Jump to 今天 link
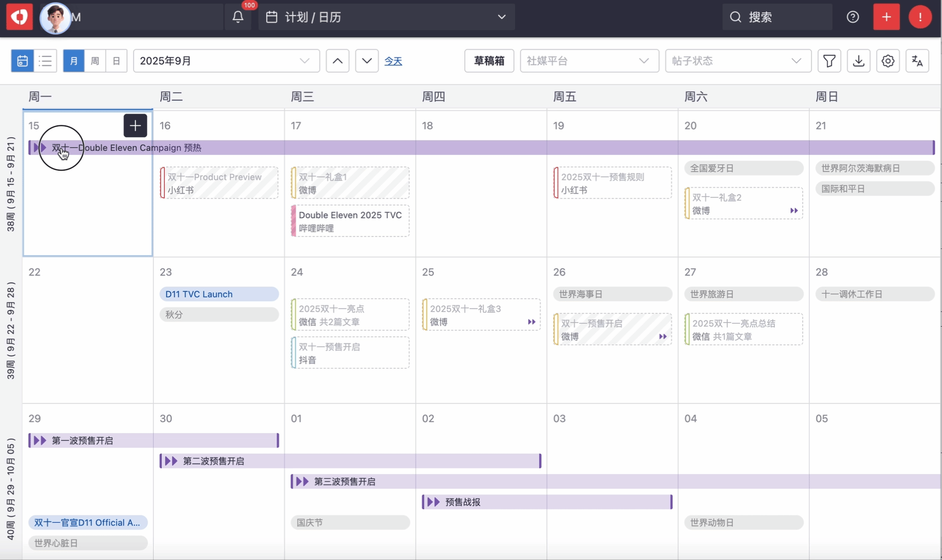 [393, 61]
